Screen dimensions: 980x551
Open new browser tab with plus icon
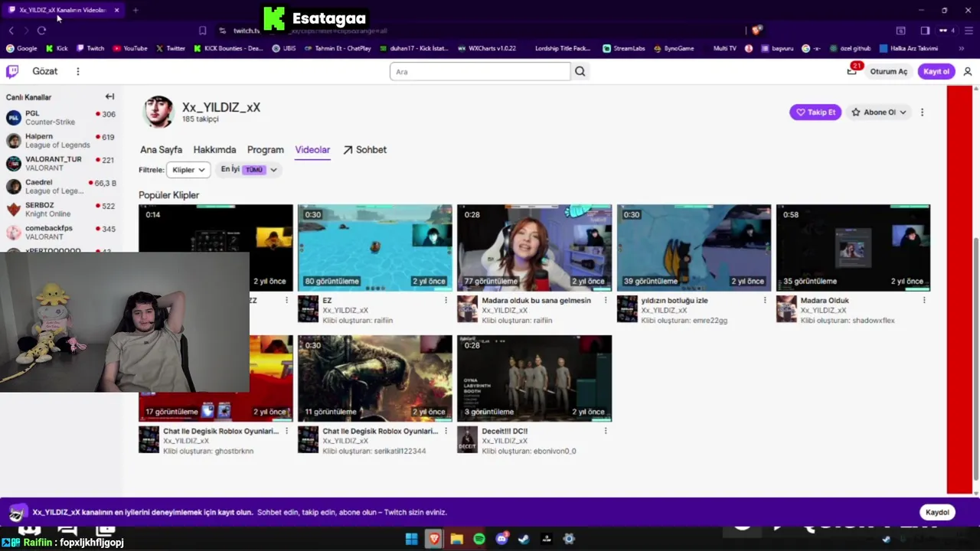point(136,10)
